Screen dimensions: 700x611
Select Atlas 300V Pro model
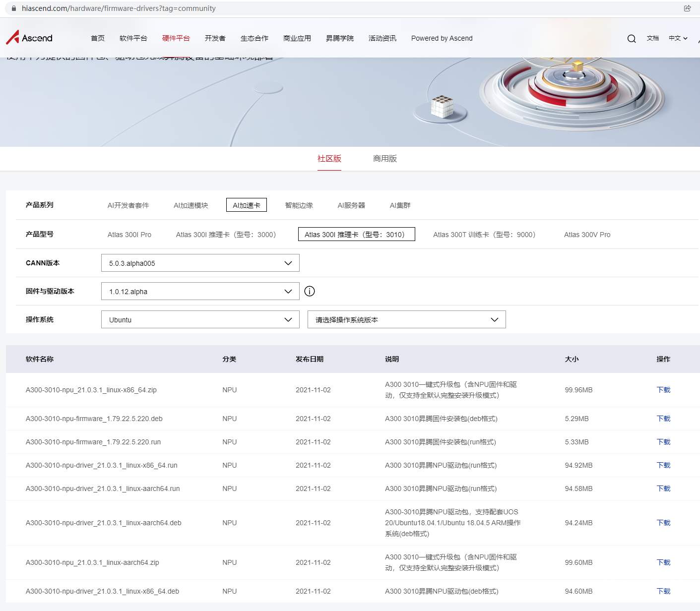pos(587,235)
